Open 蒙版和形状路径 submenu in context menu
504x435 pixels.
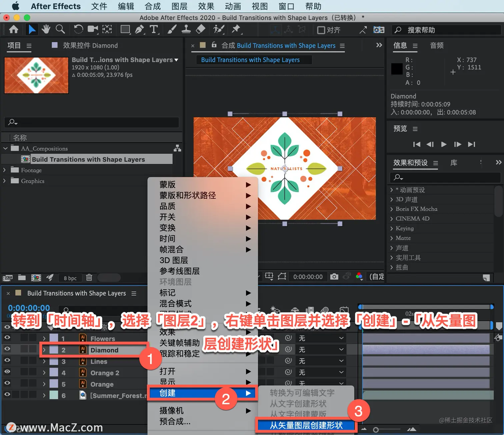click(x=203, y=195)
